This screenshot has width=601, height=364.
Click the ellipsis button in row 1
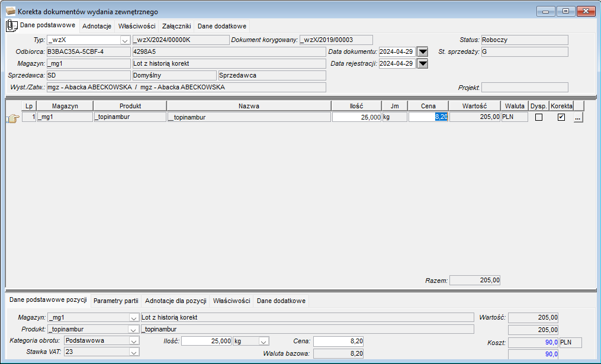[578, 118]
